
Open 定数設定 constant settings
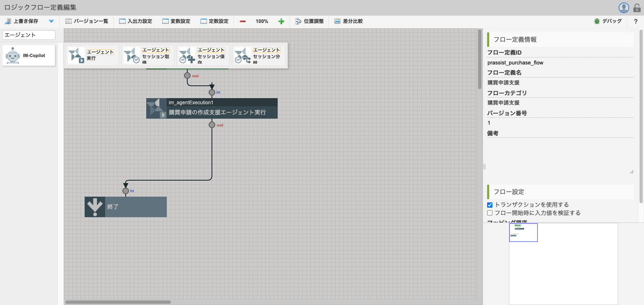[x=214, y=21]
